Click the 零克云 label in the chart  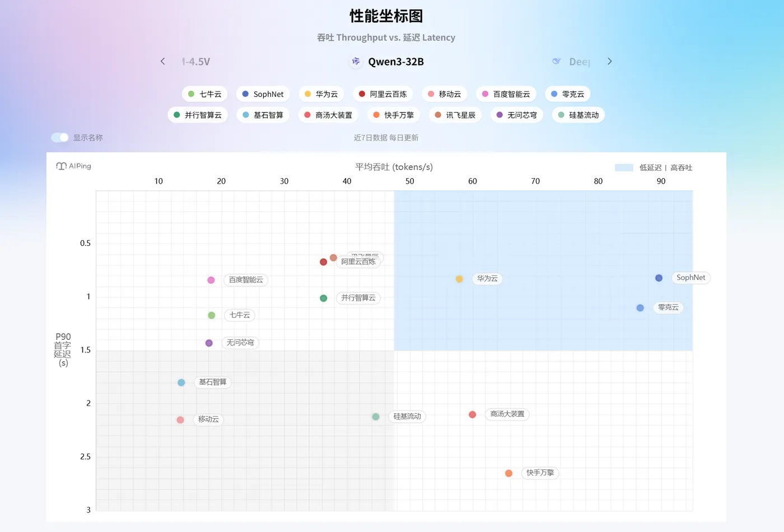click(x=668, y=307)
